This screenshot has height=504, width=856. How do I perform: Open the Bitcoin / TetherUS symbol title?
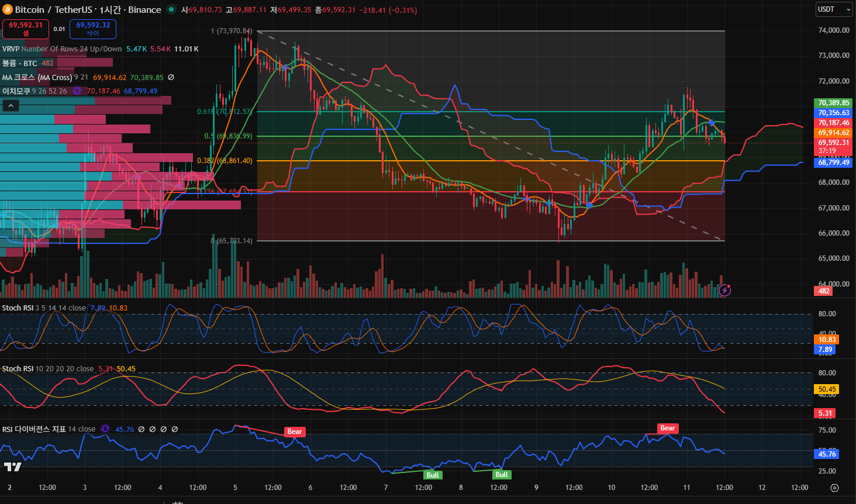88,10
